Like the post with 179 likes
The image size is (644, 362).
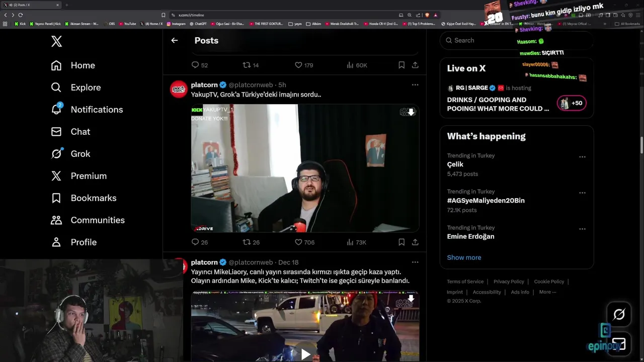304,65
